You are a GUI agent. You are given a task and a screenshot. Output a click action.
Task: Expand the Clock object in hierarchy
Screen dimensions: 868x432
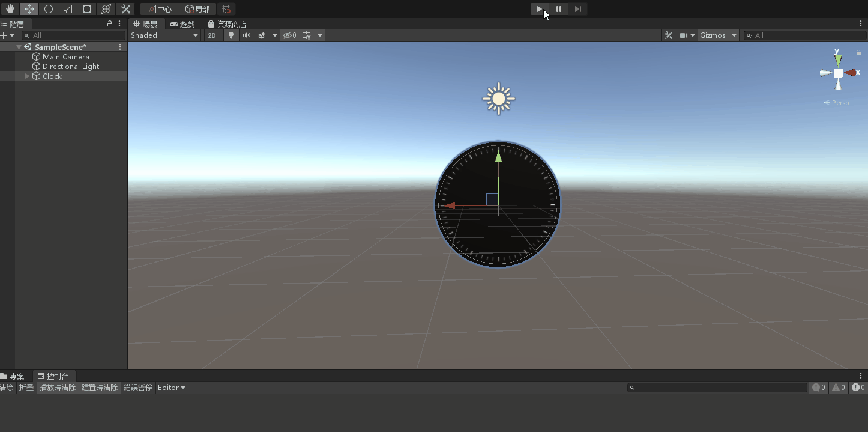coord(28,76)
